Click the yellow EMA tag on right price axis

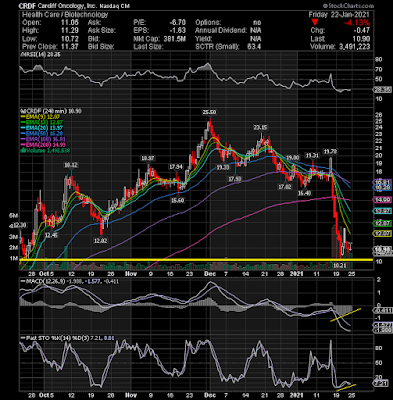[382, 234]
